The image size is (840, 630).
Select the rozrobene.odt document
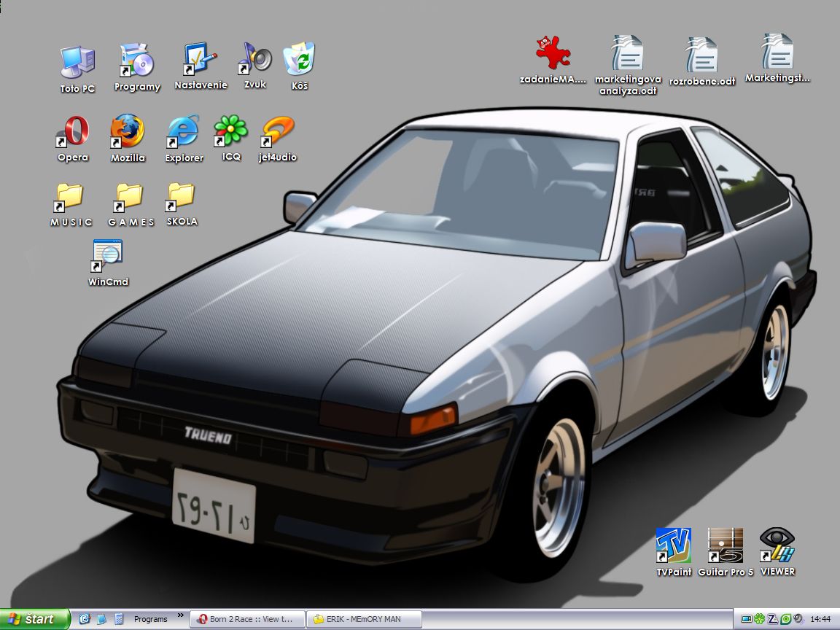point(702,61)
